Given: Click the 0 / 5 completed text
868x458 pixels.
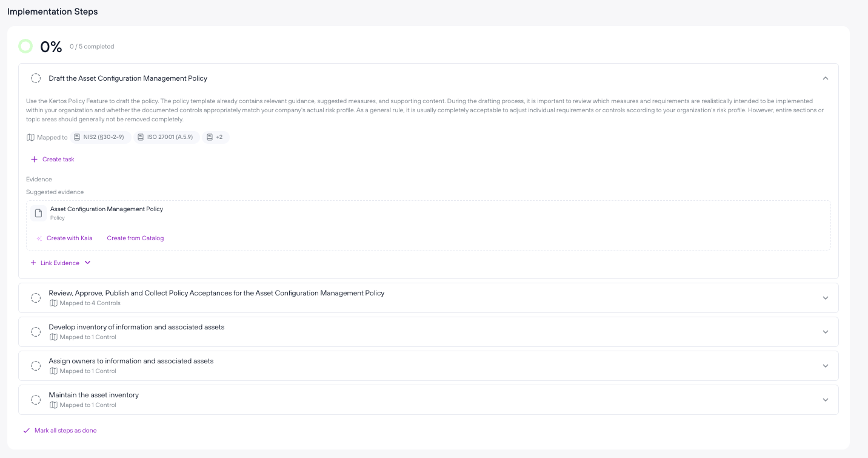Looking at the screenshot, I should coord(92,47).
